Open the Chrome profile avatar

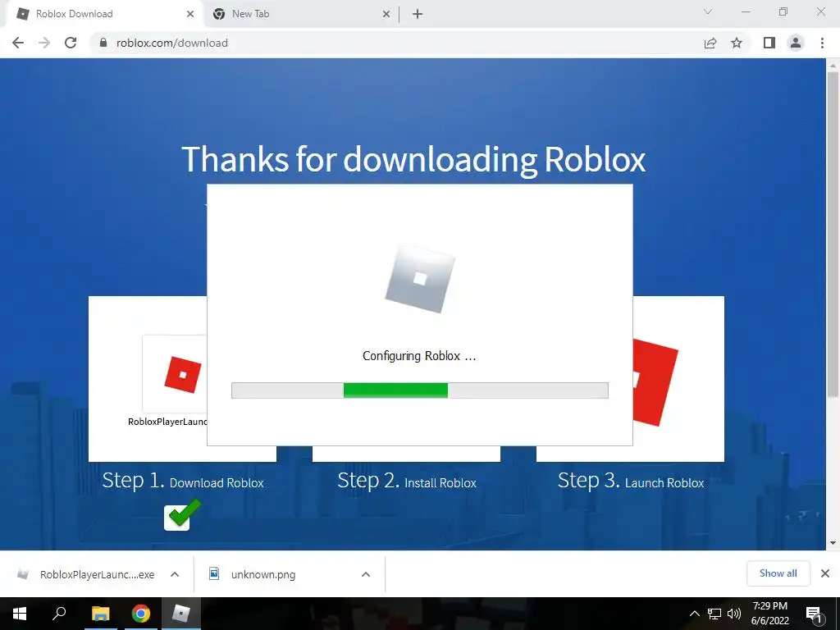[x=796, y=43]
